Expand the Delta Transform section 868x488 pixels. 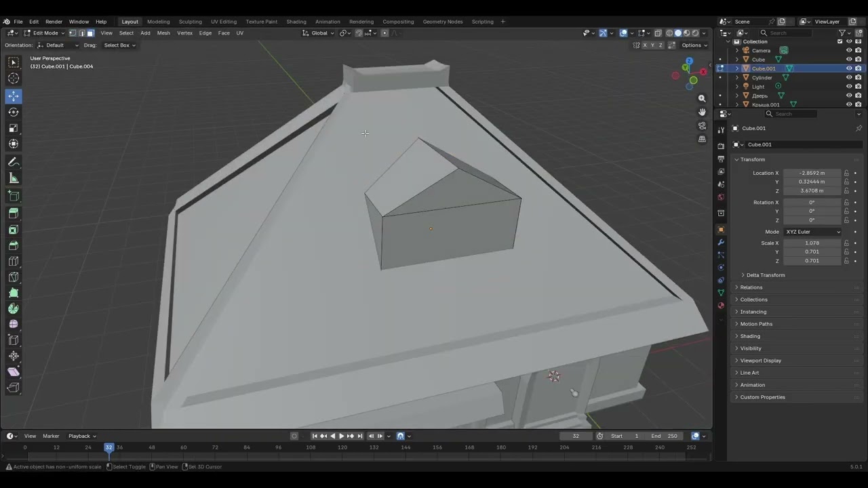click(x=765, y=275)
